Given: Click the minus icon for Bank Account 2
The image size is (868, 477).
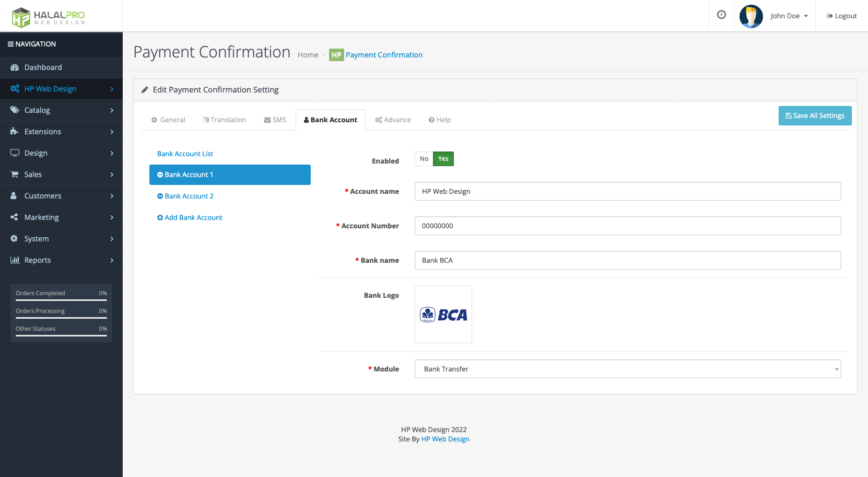Looking at the screenshot, I should (x=160, y=196).
